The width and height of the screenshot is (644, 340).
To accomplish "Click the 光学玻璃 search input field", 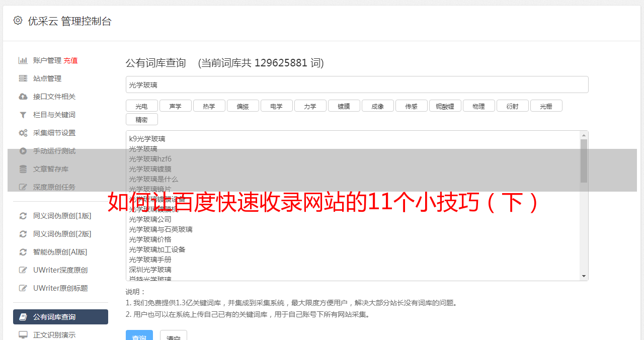I will [357, 84].
